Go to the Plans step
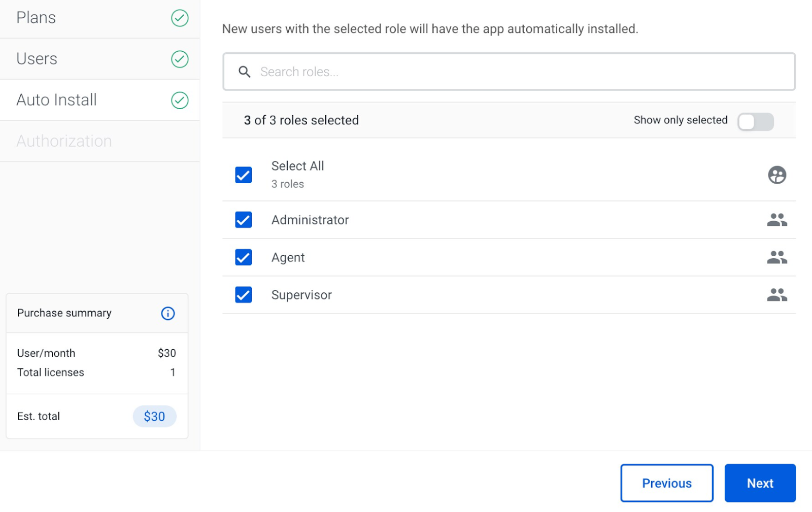 [100, 18]
